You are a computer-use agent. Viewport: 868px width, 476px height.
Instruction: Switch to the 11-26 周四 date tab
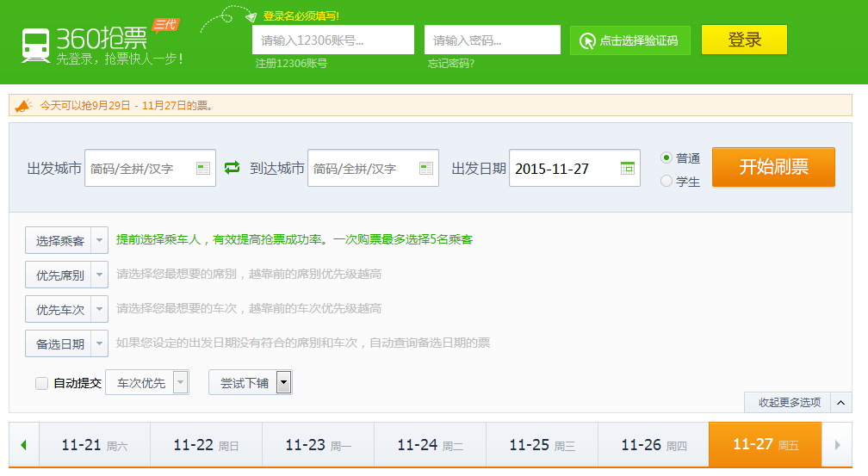(654, 445)
